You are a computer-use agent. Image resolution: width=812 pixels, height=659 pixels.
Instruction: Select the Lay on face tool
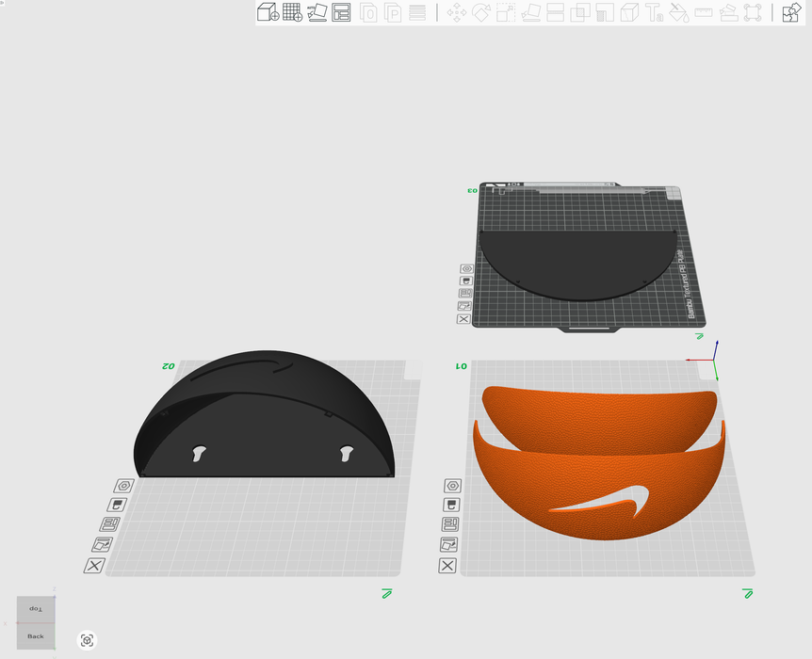(531, 12)
